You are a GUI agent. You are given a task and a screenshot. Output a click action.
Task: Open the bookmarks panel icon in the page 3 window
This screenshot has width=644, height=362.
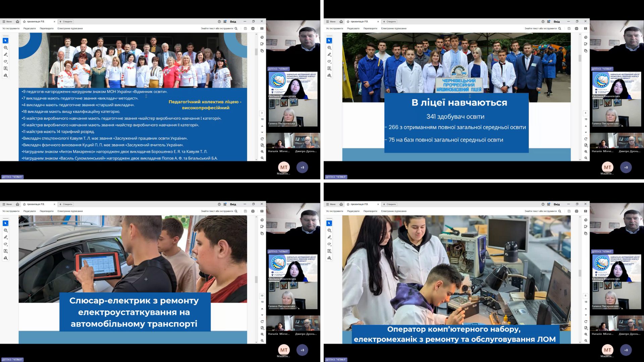tap(262, 44)
